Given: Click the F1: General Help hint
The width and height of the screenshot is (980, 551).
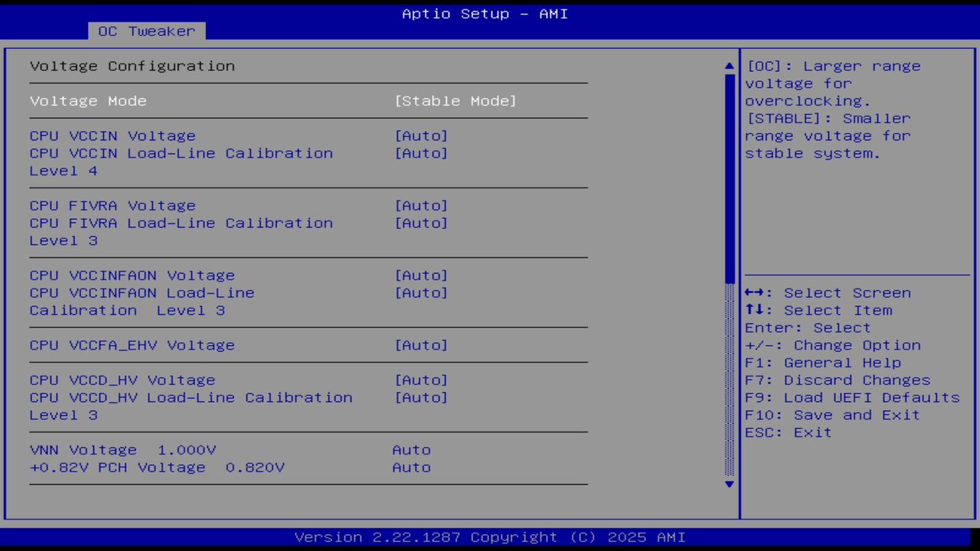Looking at the screenshot, I should [x=823, y=363].
